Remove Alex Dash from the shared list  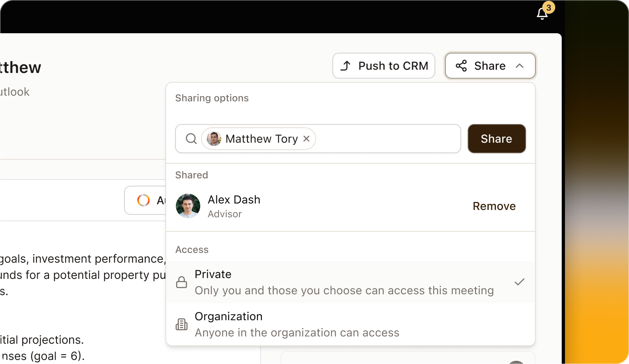[494, 206]
